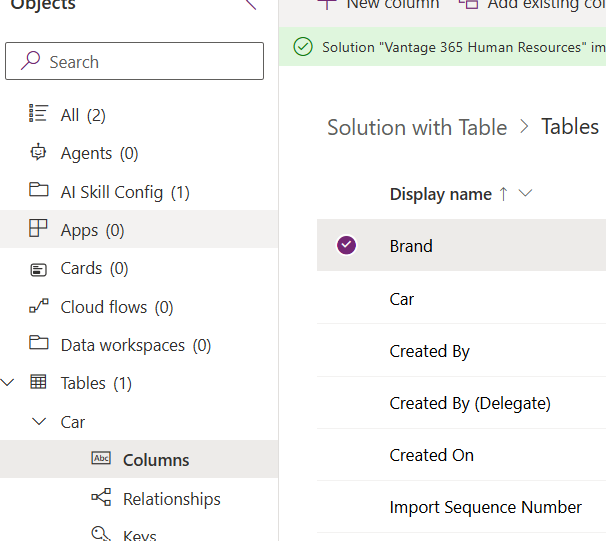Screen dimensions: 606x541
Task: Sort by Display name column header
Action: click(441, 194)
